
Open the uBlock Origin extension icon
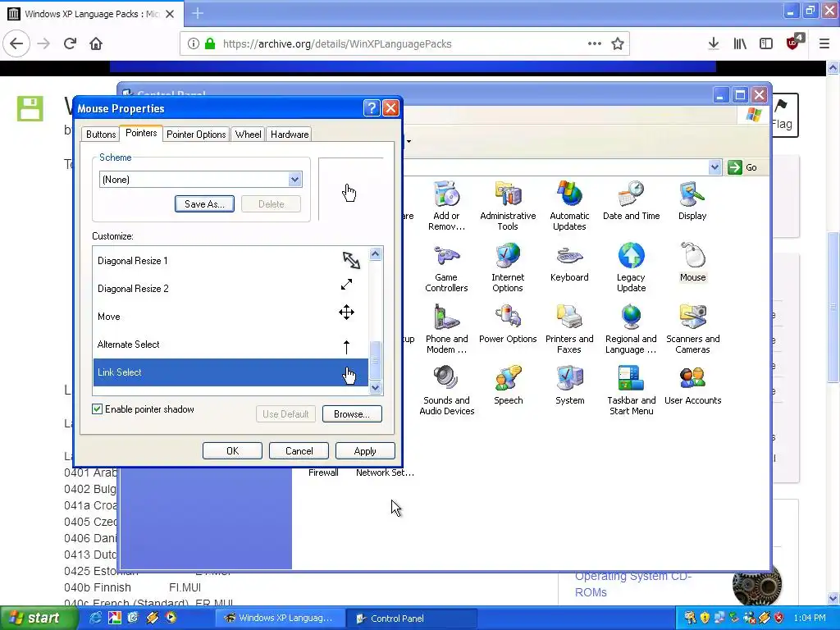(x=794, y=43)
